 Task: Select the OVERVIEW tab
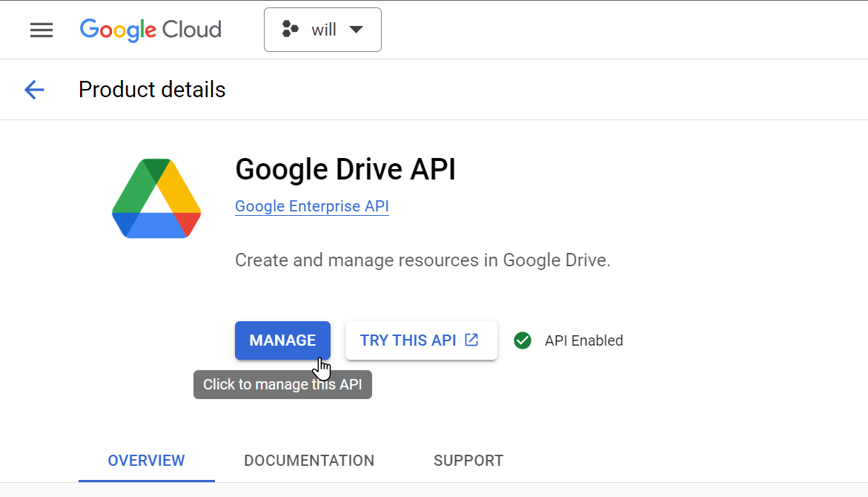pos(146,461)
